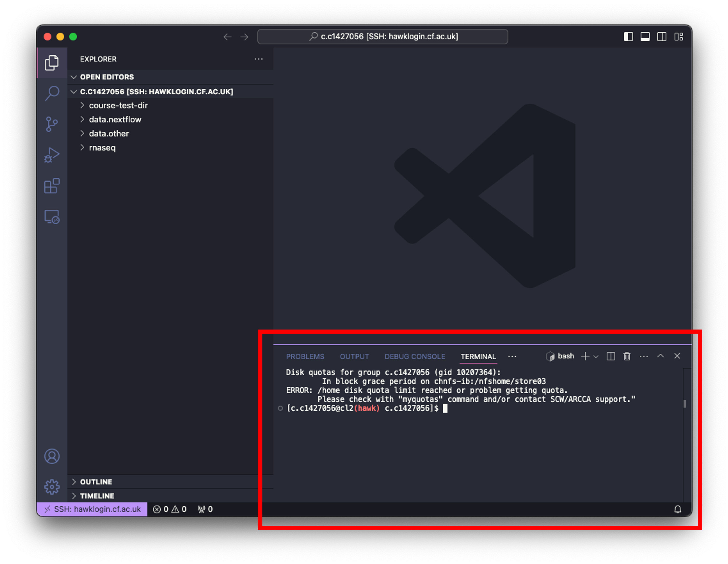Collapse the C.C1427056 workspace folder section
728x564 pixels.
[170, 92]
